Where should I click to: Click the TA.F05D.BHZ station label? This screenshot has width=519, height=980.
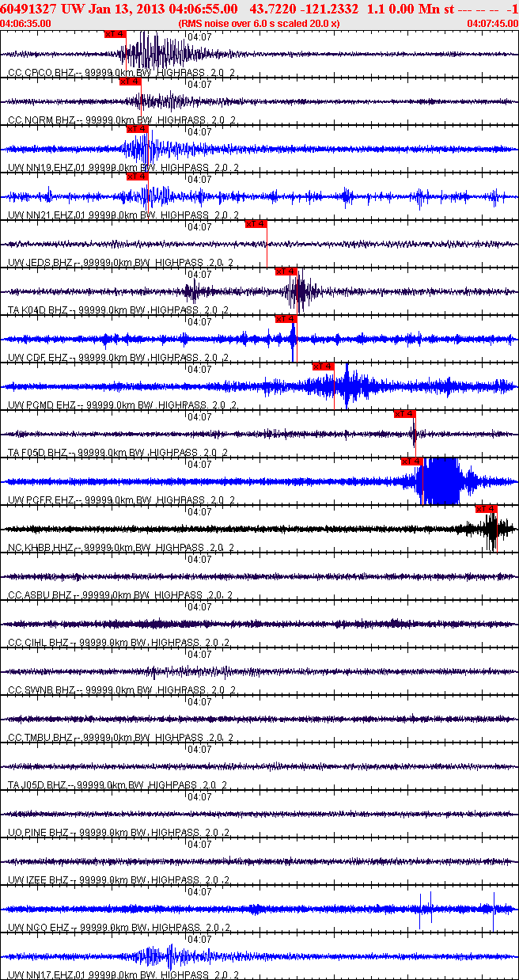(x=38, y=452)
